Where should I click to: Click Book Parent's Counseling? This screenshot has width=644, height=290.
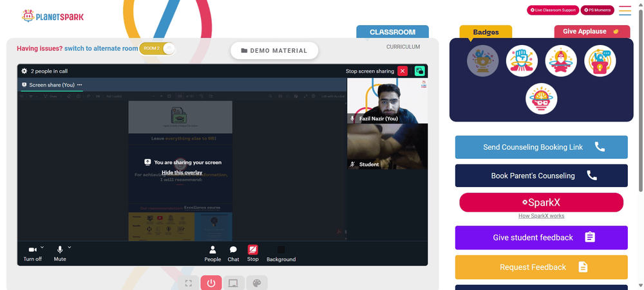(x=542, y=176)
